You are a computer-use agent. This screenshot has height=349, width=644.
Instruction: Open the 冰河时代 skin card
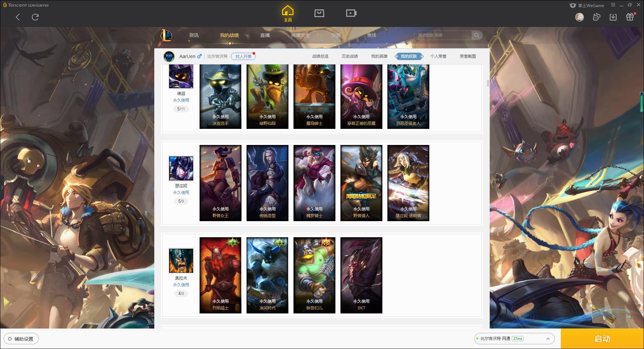(x=267, y=275)
